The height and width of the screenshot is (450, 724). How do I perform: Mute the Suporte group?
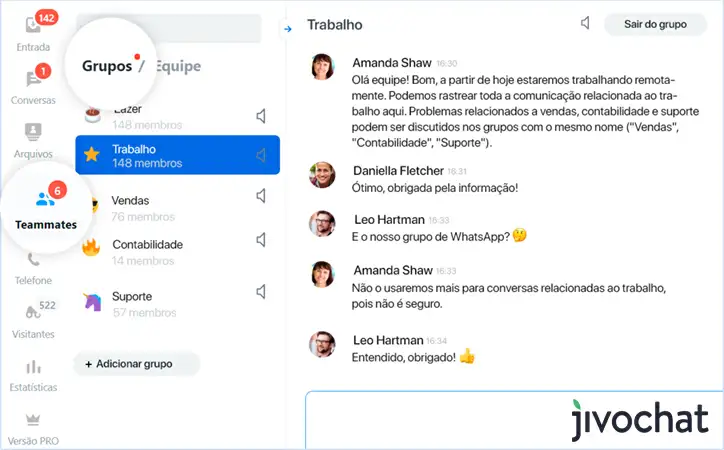point(261,291)
